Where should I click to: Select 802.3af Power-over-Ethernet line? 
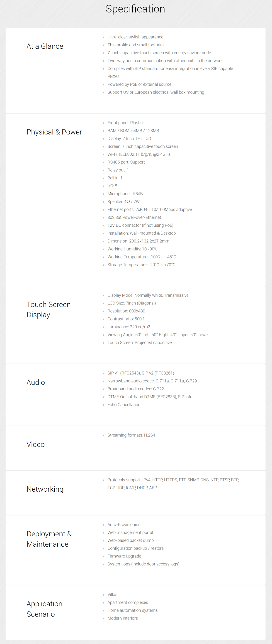(x=134, y=217)
